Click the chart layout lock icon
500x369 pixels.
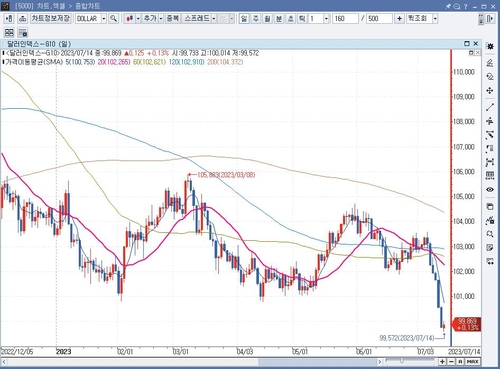point(23,32)
